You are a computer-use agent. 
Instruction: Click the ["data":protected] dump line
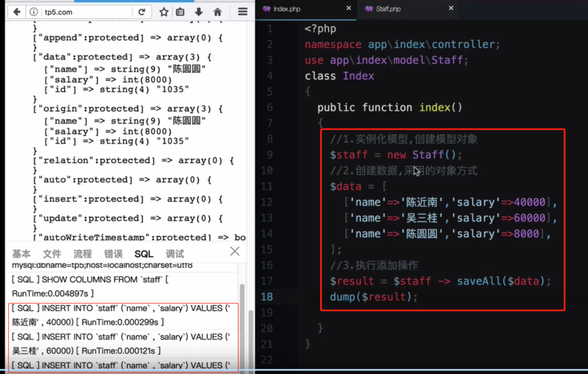(x=122, y=57)
